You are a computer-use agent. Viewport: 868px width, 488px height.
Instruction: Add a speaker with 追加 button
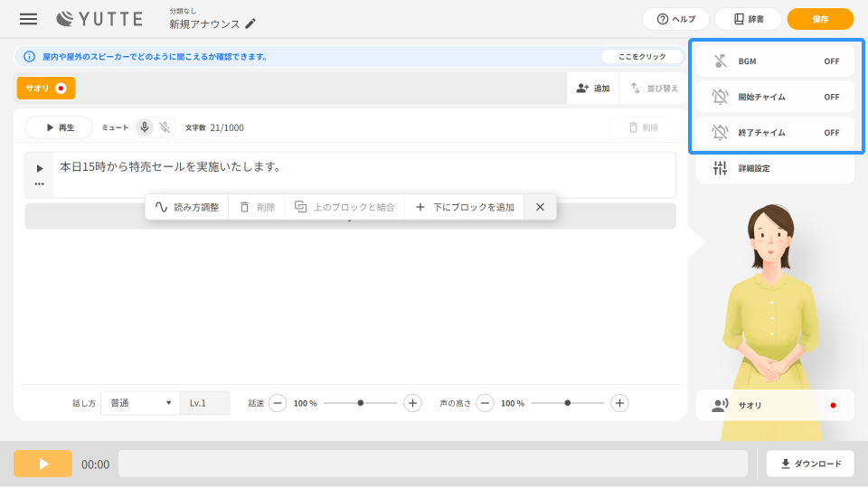593,89
